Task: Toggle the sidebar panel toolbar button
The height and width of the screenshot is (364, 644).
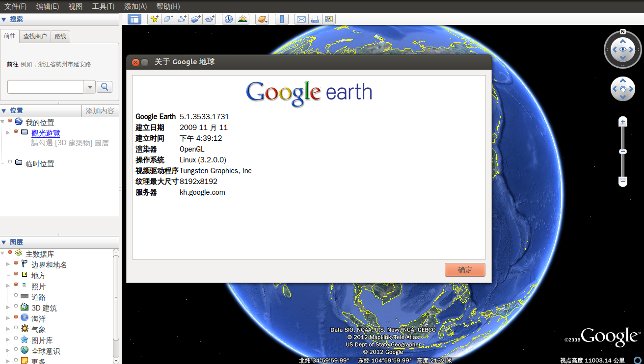Action: click(x=134, y=19)
